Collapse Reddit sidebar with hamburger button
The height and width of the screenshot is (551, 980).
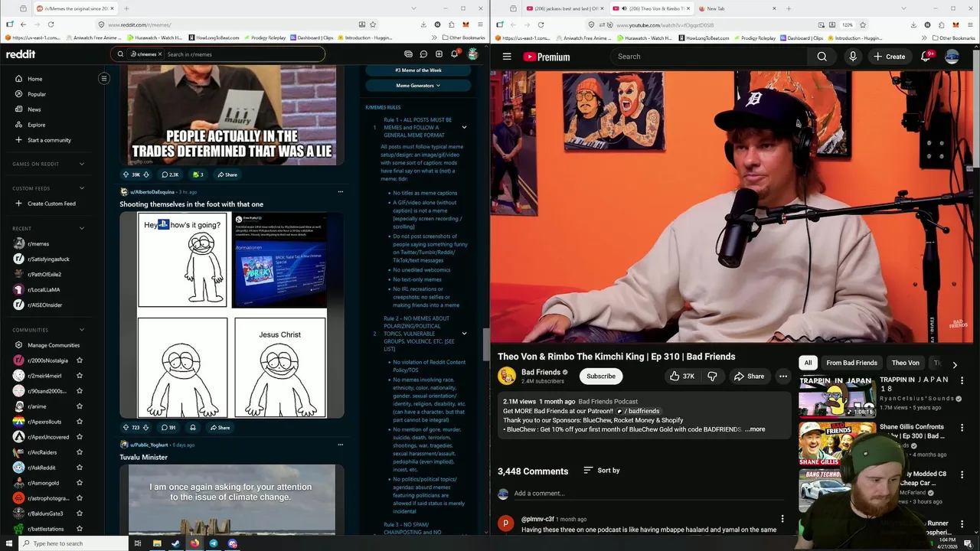pos(104,78)
